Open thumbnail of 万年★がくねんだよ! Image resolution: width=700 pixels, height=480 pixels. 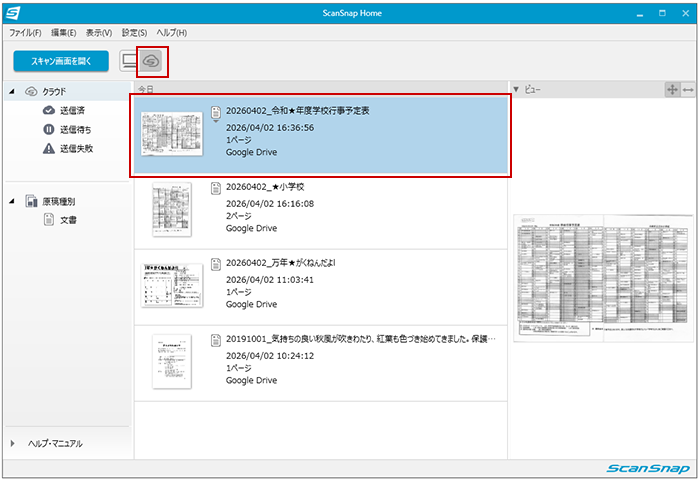172,286
